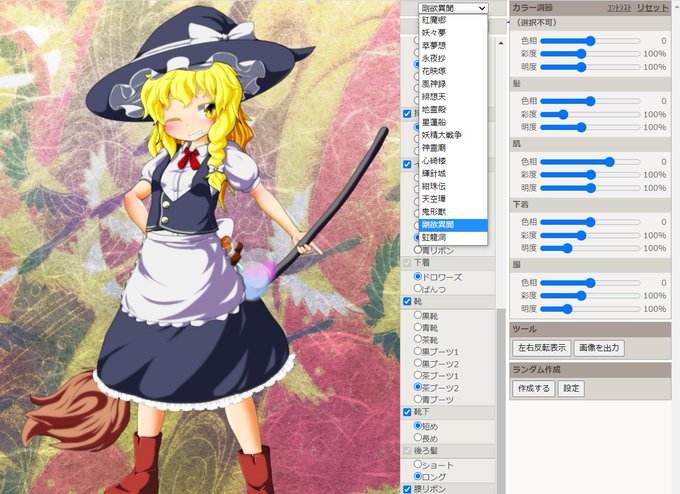Screen dimensions: 680x494
Task: Pick the 神霊廟 entry
Action: tap(453, 148)
